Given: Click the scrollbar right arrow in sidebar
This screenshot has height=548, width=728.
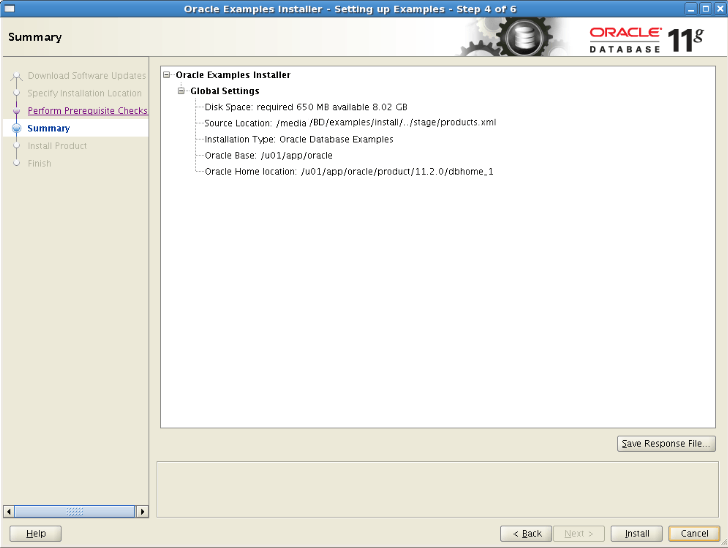Looking at the screenshot, I should click(142, 511).
